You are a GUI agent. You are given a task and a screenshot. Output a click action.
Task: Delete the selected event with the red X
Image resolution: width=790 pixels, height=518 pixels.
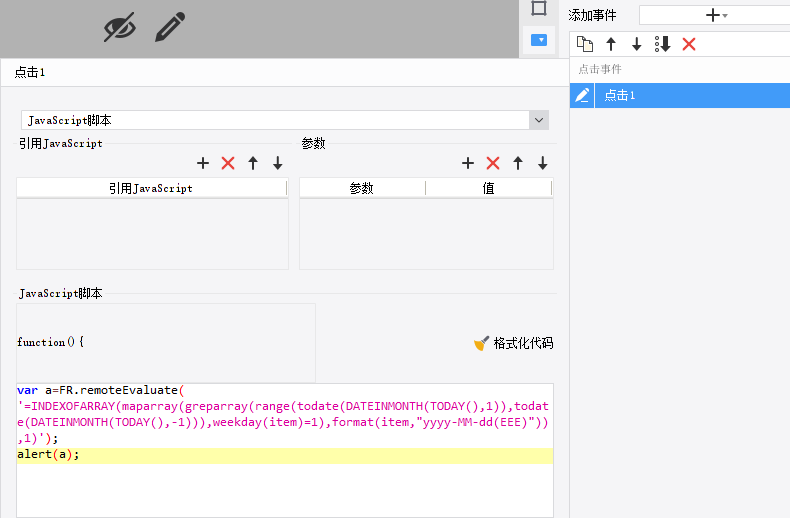[x=689, y=44]
